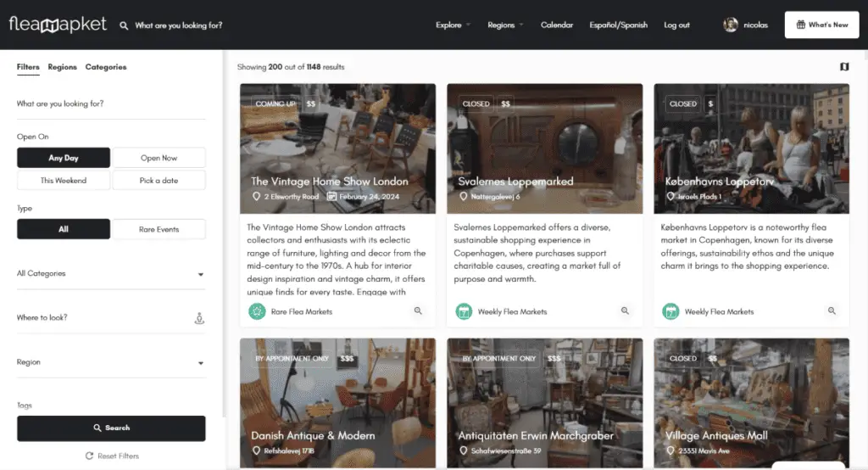Open Antiquitäten Erwin Marchgraber listing title
This screenshot has width=868, height=470.
pos(536,435)
